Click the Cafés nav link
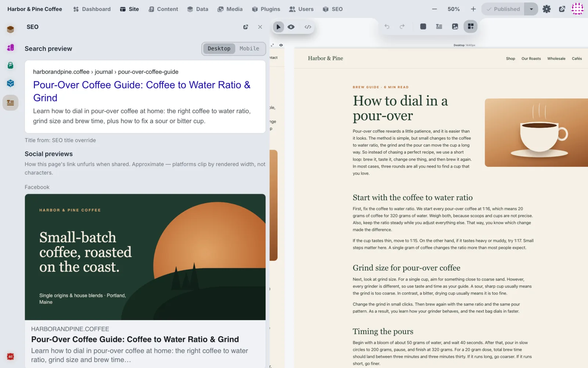This screenshot has height=368, width=588. point(577,58)
